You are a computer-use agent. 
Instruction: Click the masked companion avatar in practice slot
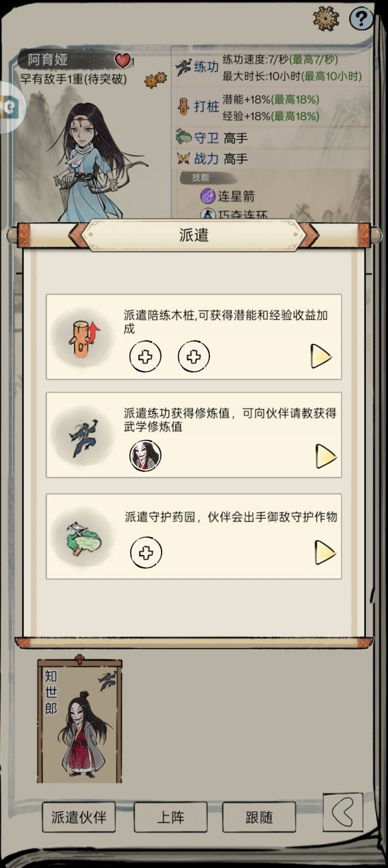[x=145, y=456]
